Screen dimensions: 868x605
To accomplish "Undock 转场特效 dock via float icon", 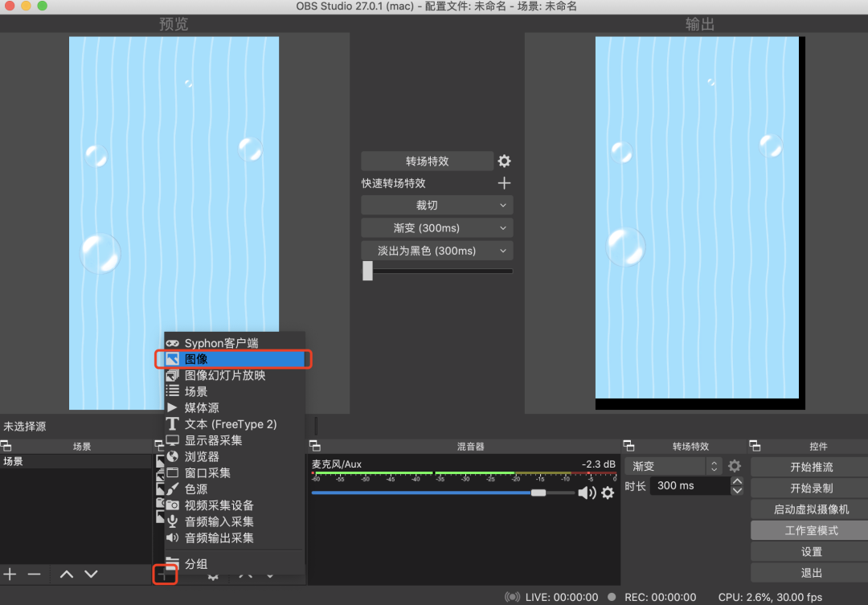I will [628, 446].
